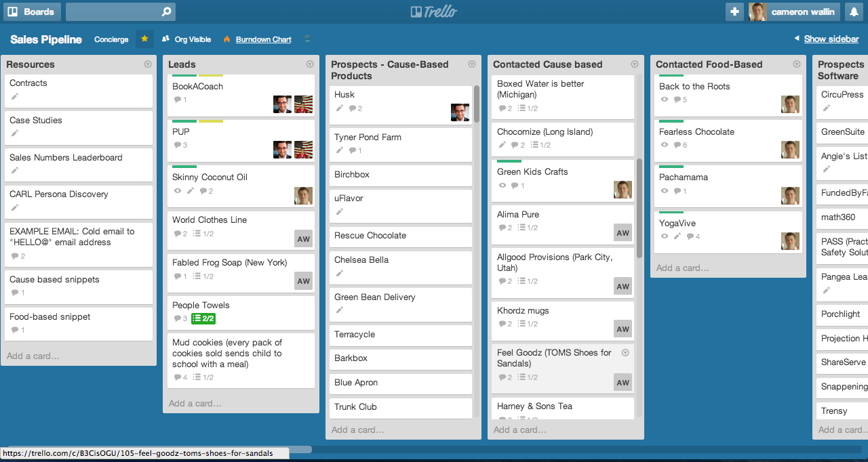This screenshot has width=868, height=462.
Task: Toggle watch eye on Pachamama card
Action: click(x=665, y=191)
